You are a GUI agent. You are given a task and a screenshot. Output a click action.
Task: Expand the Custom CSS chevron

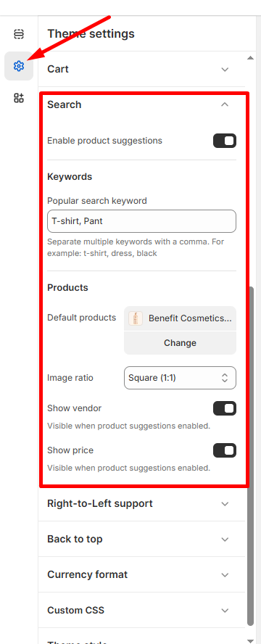tap(225, 610)
